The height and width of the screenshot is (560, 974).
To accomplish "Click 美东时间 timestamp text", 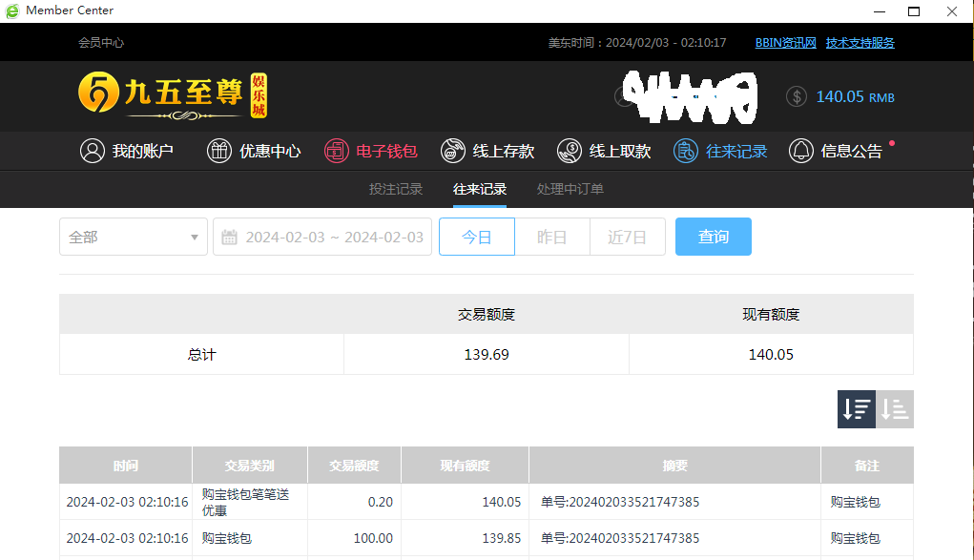I will [636, 43].
